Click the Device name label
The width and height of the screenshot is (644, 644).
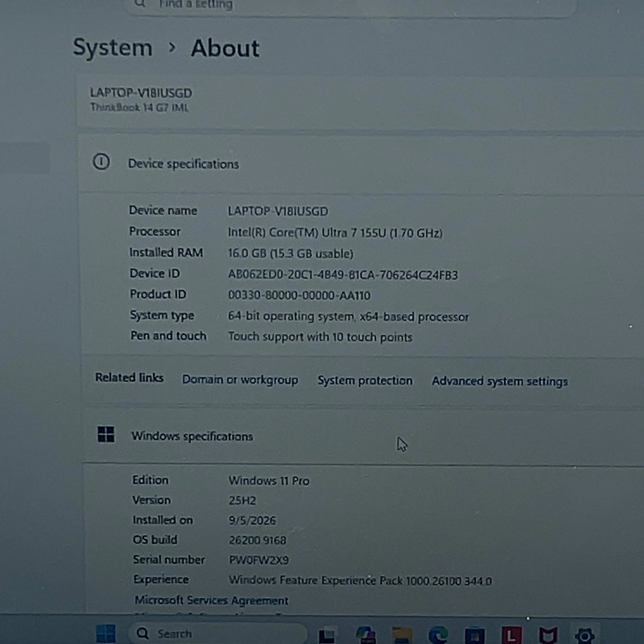(163, 210)
